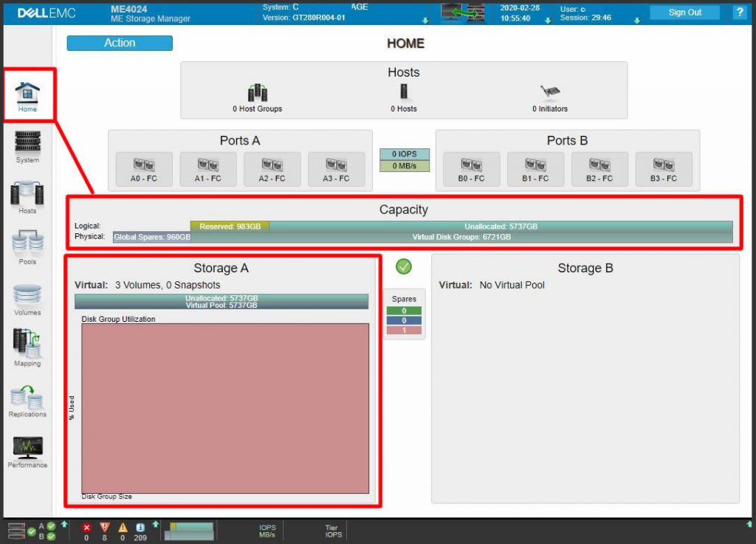756x544 pixels.
Task: Click the Version GT280R004-01 text
Action: (x=303, y=18)
